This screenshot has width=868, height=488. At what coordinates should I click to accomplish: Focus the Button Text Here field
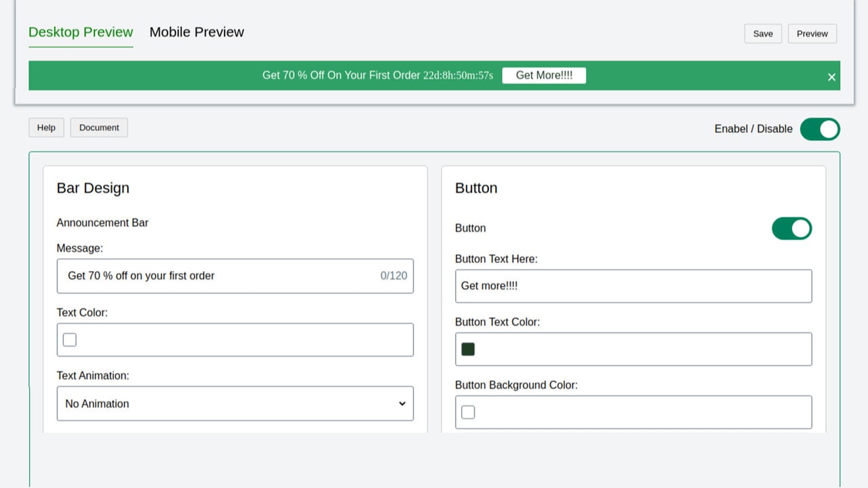pyautogui.click(x=633, y=286)
